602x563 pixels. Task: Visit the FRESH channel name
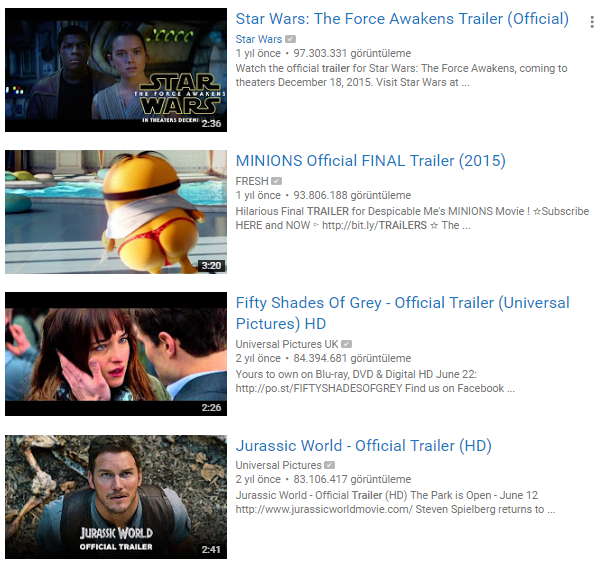[252, 181]
